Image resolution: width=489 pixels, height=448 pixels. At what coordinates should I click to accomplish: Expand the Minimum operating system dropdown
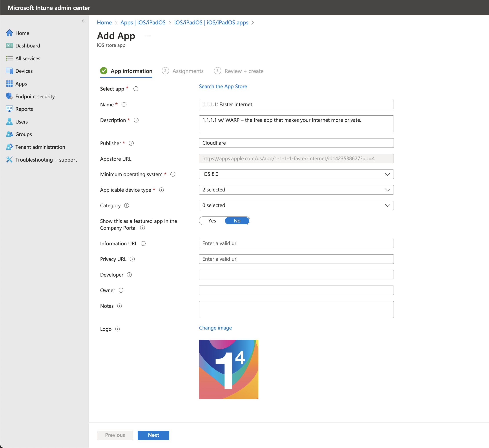click(x=296, y=174)
